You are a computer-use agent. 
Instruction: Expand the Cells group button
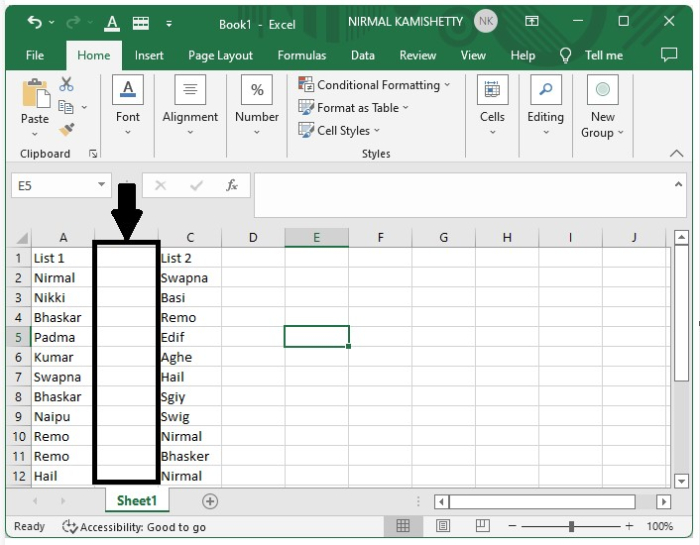[492, 105]
